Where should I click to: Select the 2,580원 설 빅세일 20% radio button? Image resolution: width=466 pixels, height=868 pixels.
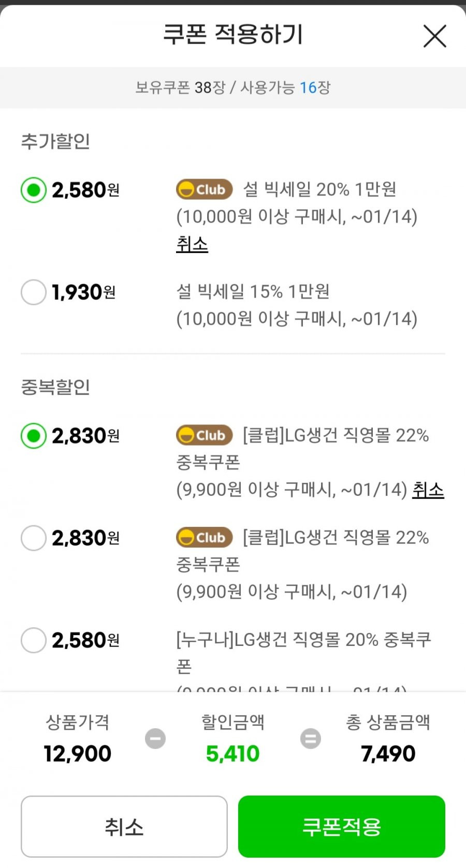(x=34, y=190)
